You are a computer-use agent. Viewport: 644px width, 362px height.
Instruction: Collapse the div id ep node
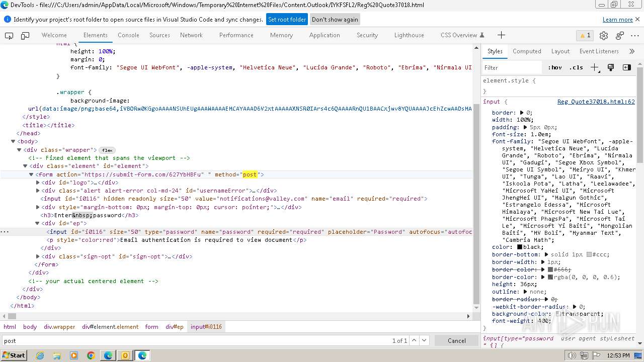coord(37,223)
